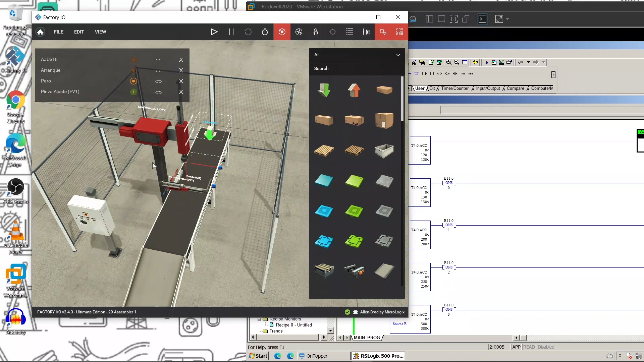This screenshot has height=362, width=644.
Task: Open the grid palette icon in Factory IO toolbar
Action: tap(400, 32)
